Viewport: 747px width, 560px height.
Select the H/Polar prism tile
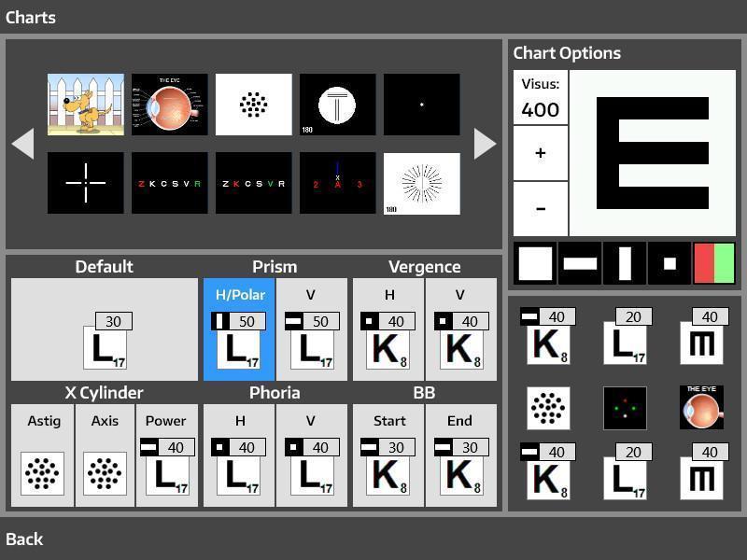point(239,329)
